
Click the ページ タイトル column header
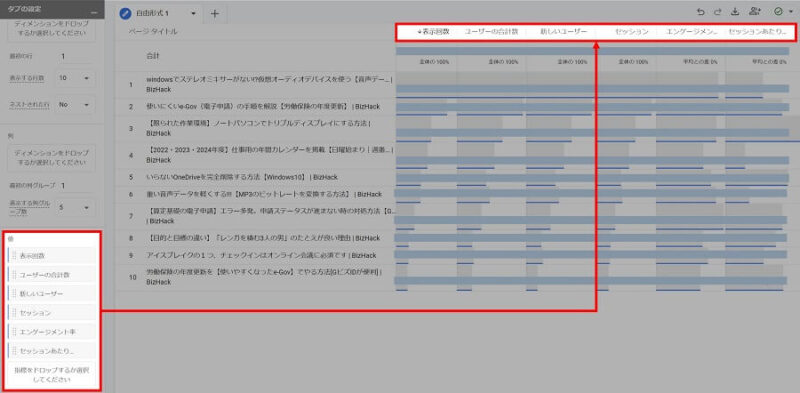[153, 32]
